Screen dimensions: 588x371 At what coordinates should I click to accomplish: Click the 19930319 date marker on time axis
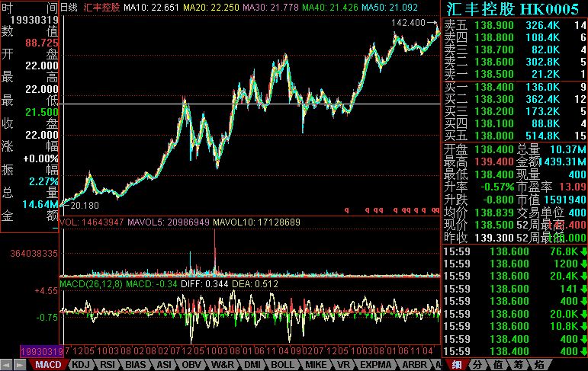coord(31,351)
